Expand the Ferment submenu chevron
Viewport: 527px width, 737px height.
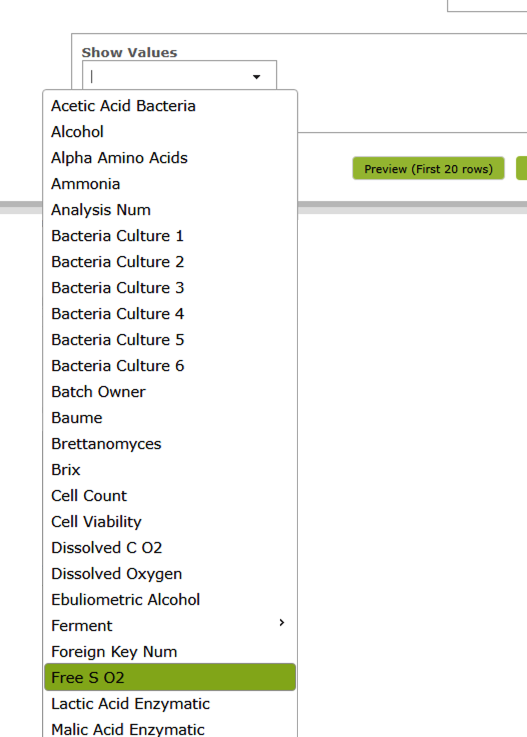pyautogui.click(x=282, y=622)
